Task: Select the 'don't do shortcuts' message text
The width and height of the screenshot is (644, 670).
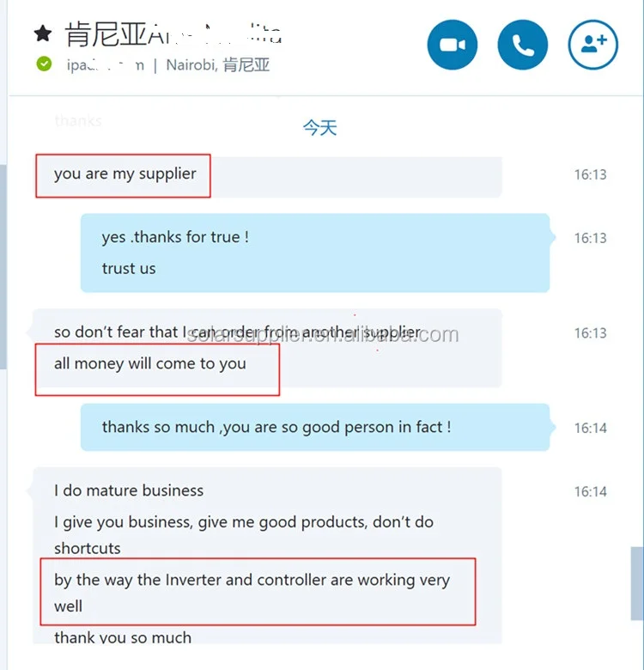Action: (x=244, y=535)
